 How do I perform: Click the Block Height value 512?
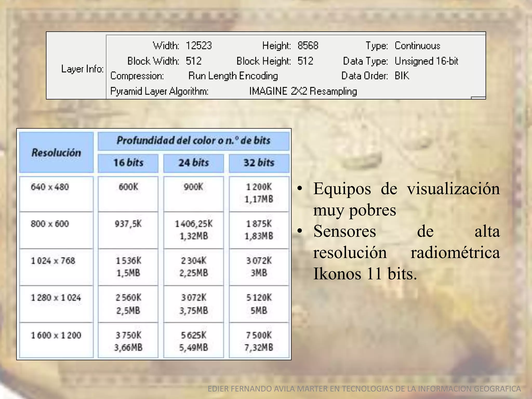305,61
